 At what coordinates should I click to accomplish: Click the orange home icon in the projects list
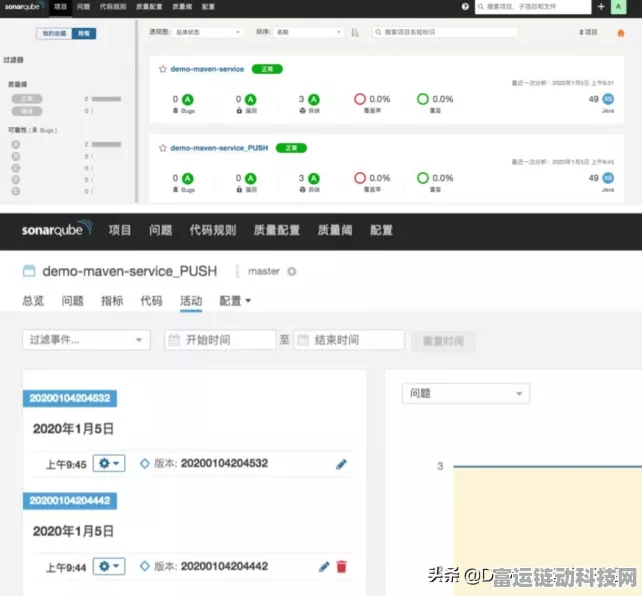click(621, 33)
